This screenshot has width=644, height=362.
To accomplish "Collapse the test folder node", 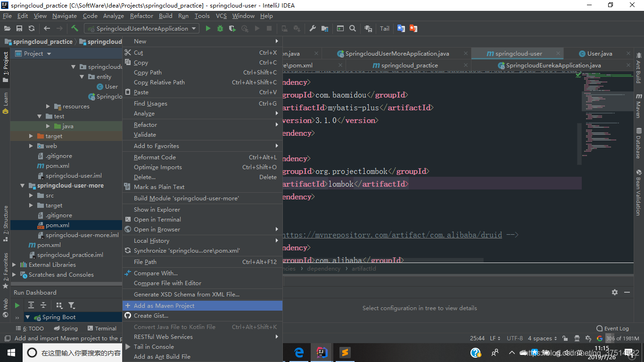I will tap(40, 116).
